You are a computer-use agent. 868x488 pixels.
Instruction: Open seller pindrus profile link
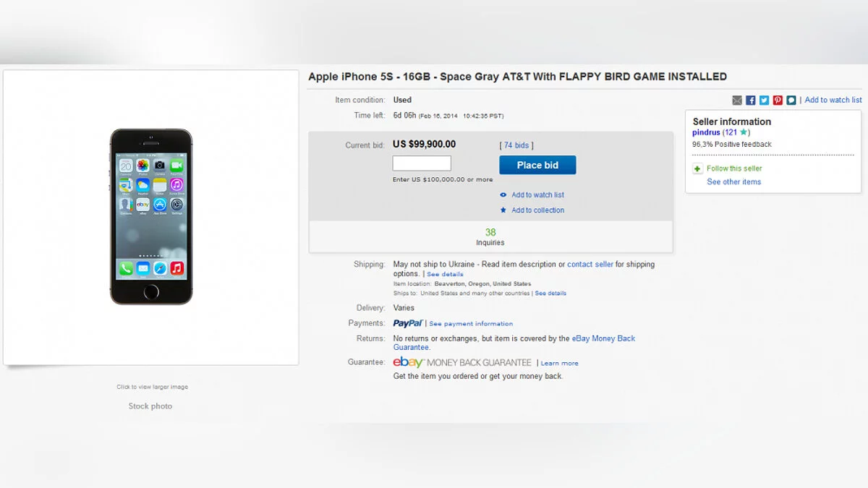706,132
